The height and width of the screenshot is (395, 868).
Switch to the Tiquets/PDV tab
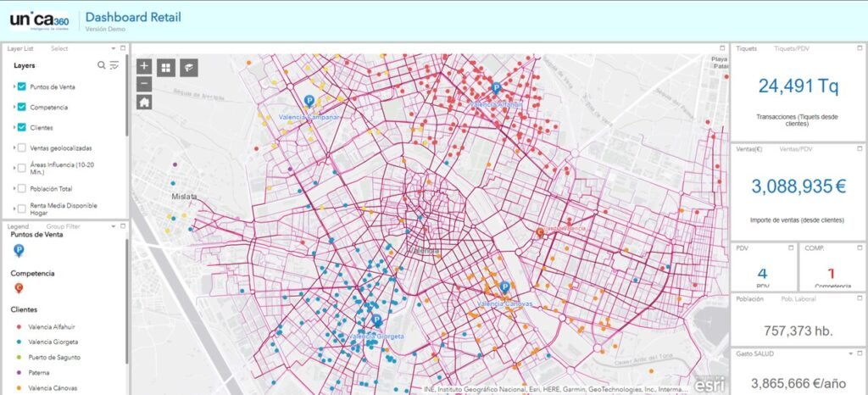tap(793, 48)
